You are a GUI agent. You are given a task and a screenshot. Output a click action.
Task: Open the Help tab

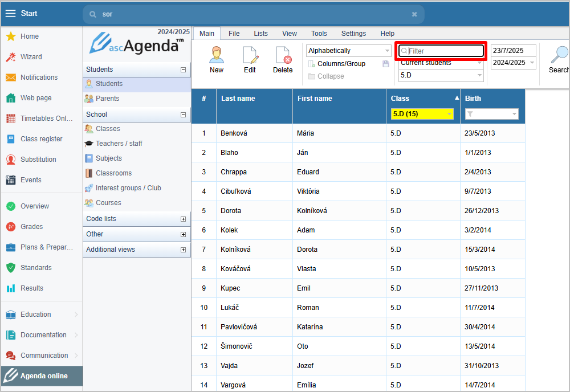point(388,34)
